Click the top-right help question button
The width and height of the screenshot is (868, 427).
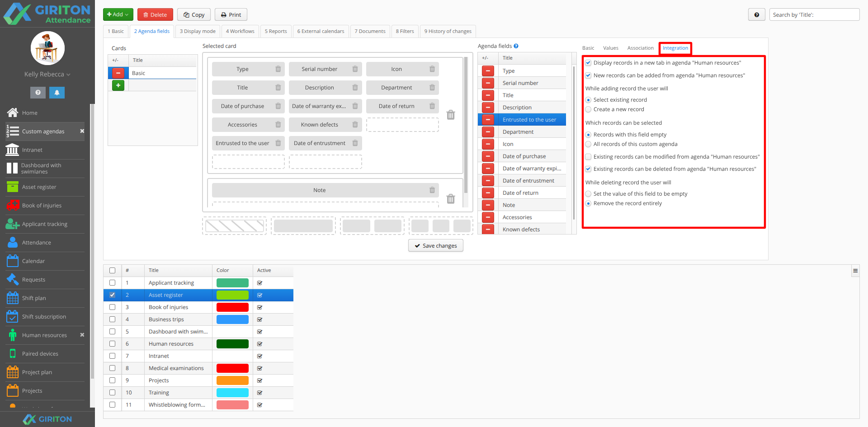pyautogui.click(x=757, y=15)
